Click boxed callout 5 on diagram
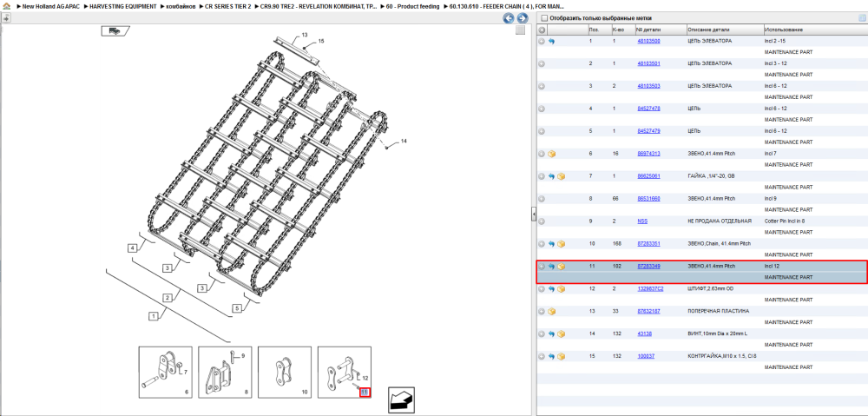Viewport: 868px width, 416px height. point(238,308)
